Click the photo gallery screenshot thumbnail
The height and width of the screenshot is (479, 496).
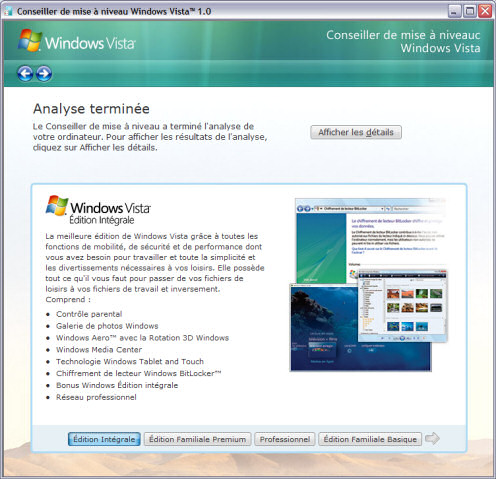click(403, 306)
